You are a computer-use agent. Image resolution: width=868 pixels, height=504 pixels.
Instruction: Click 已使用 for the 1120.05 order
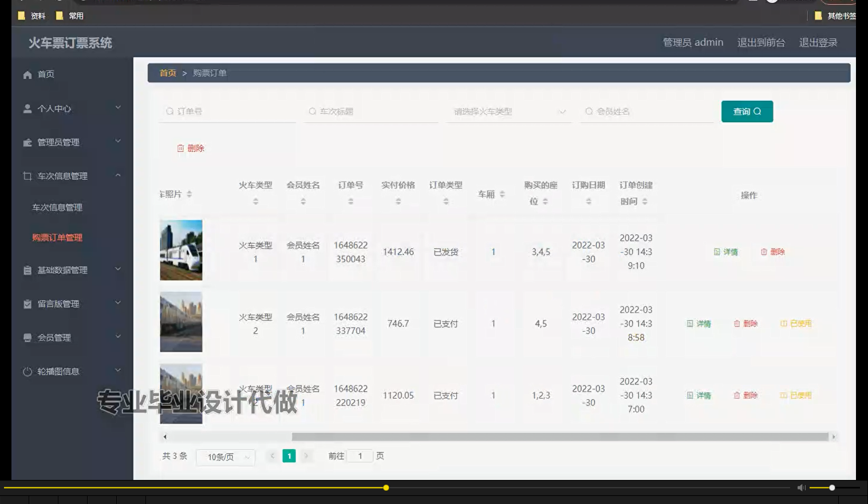pyautogui.click(x=796, y=395)
